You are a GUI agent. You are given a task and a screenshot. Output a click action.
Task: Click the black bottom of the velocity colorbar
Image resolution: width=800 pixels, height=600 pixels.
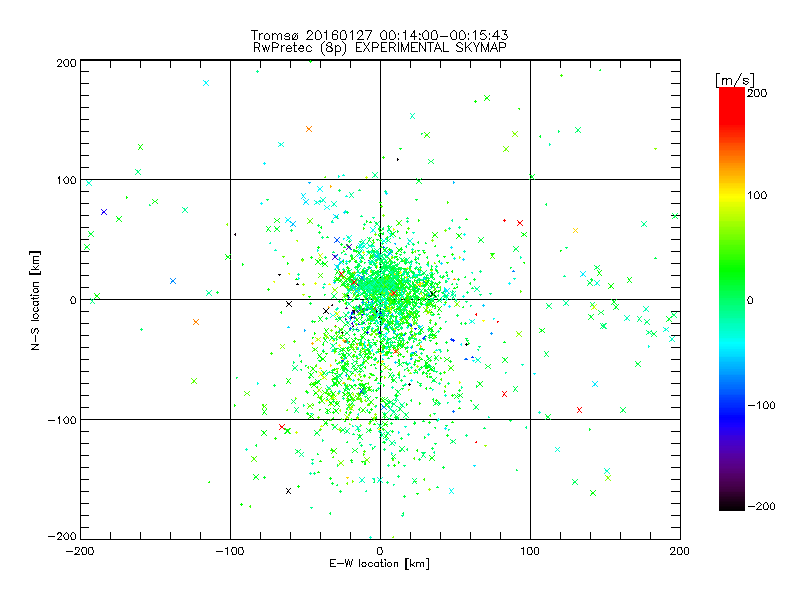click(x=732, y=503)
